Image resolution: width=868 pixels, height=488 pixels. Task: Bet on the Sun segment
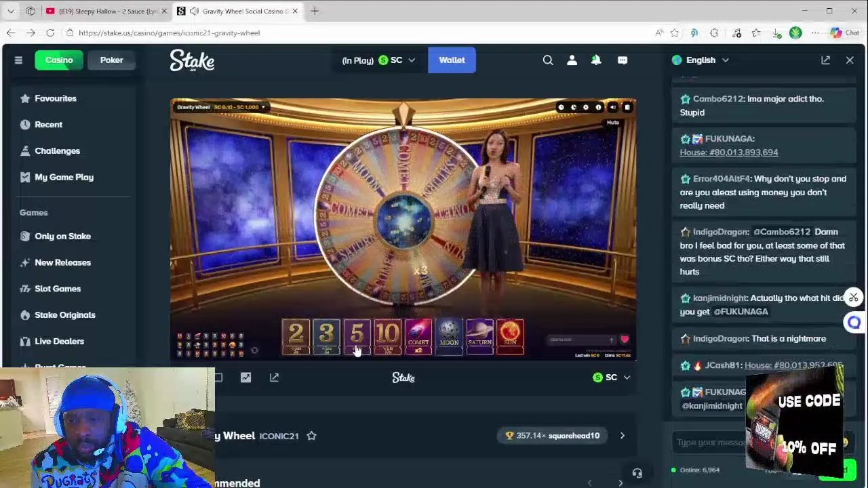click(x=510, y=337)
